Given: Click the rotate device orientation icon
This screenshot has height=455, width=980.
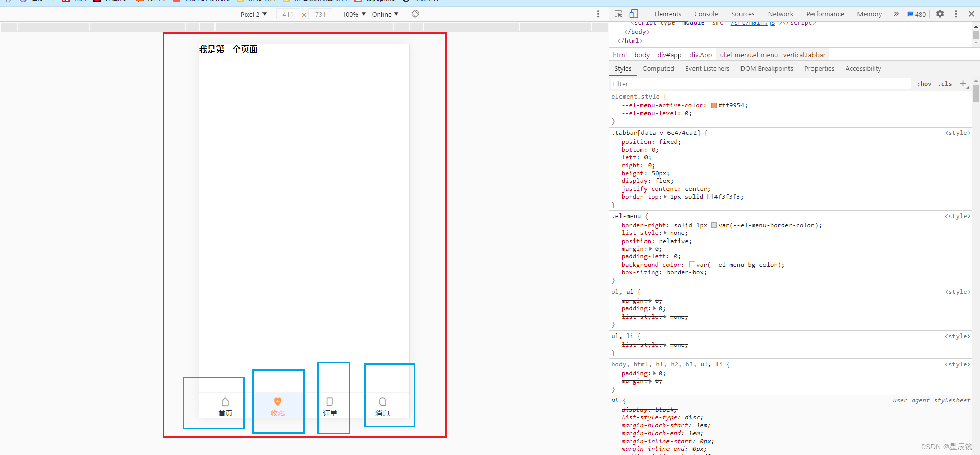Looking at the screenshot, I should point(415,14).
